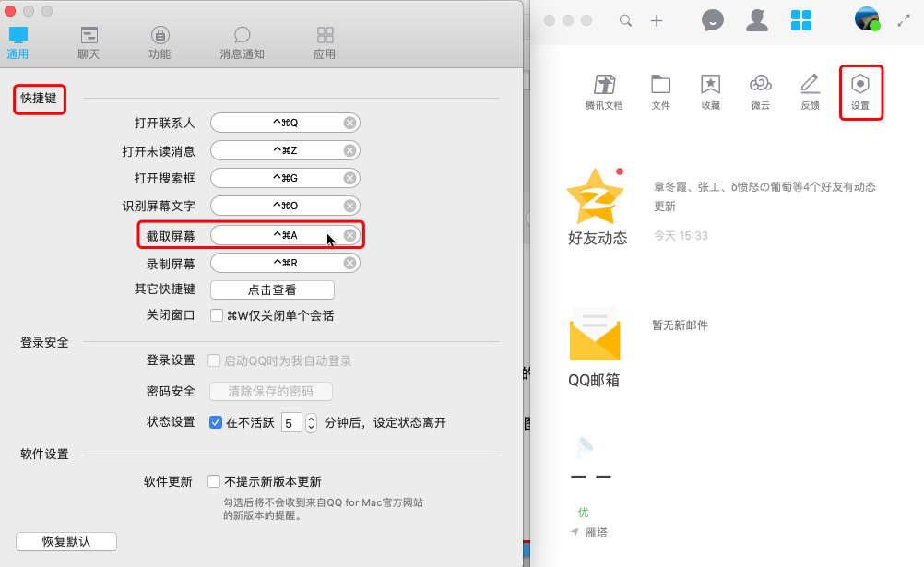This screenshot has width=924, height=567.
Task: Toggle 启动QQ时为我自动登录 checkbox
Action: [x=214, y=360]
